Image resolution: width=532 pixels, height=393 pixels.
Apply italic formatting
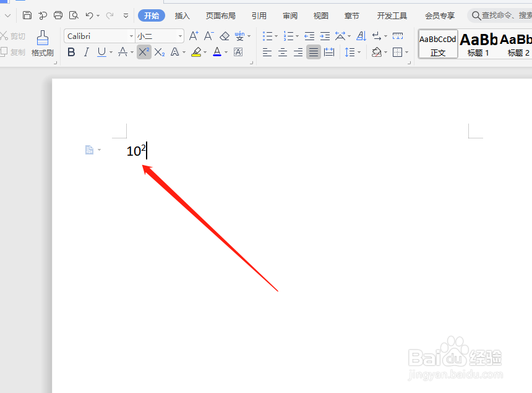point(86,52)
